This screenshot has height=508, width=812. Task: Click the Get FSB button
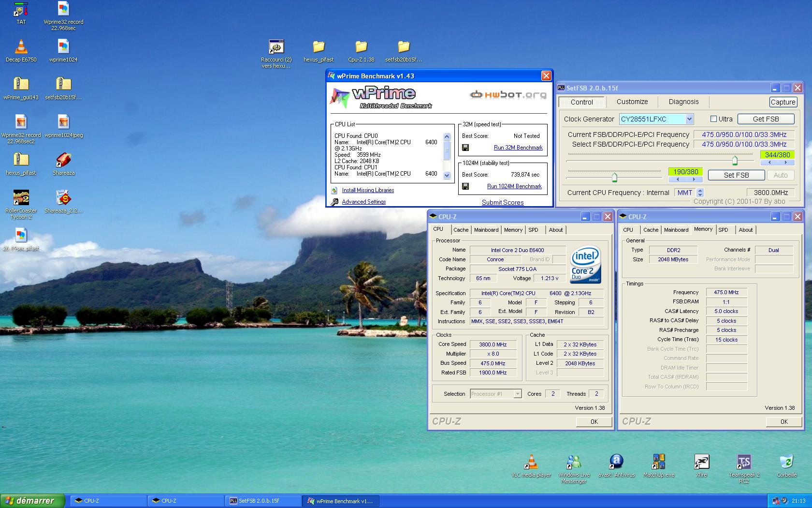pos(766,119)
